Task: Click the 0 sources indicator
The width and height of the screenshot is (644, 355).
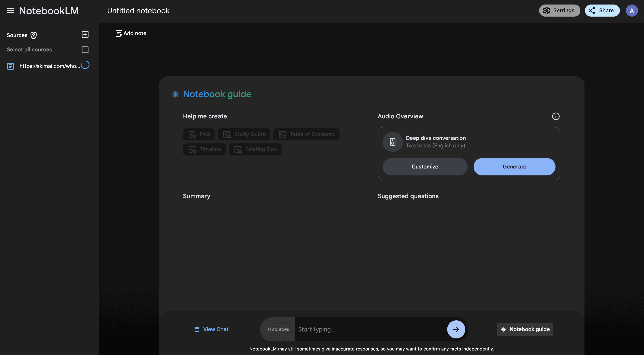Action: click(x=278, y=329)
